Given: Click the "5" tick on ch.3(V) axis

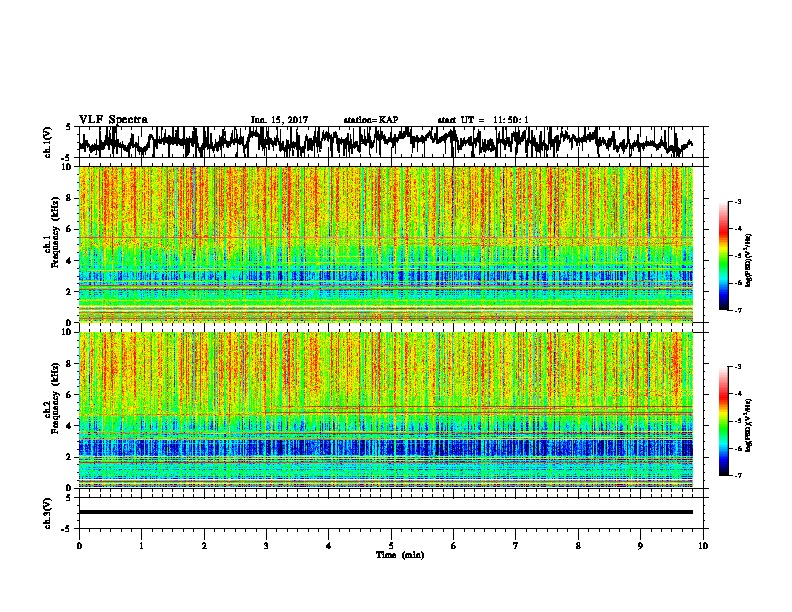Looking at the screenshot, I should tap(68, 498).
